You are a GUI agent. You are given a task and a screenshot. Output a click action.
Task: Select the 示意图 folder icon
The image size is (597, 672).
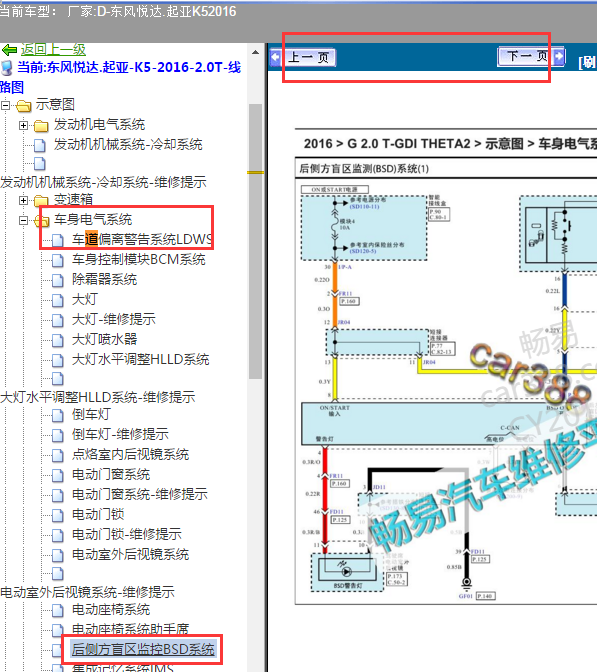[24, 105]
